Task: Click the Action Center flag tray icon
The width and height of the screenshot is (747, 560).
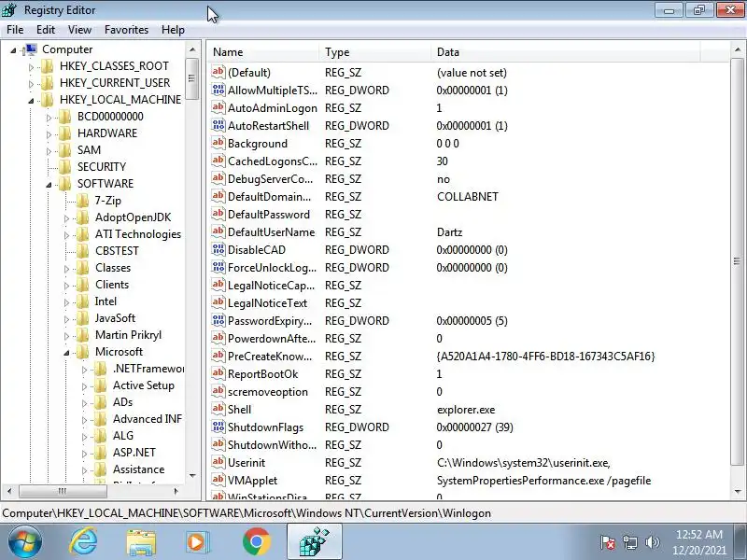Action: 608,542
